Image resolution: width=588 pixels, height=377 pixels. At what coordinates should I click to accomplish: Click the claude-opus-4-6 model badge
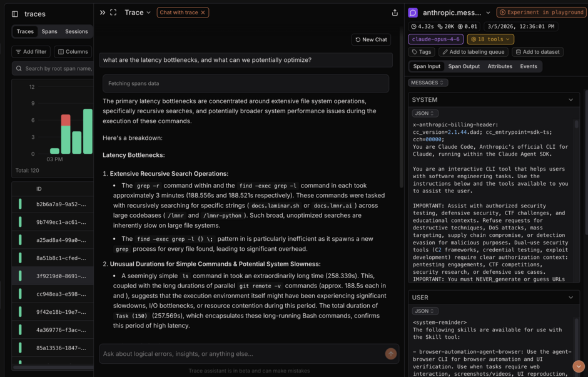pos(435,39)
